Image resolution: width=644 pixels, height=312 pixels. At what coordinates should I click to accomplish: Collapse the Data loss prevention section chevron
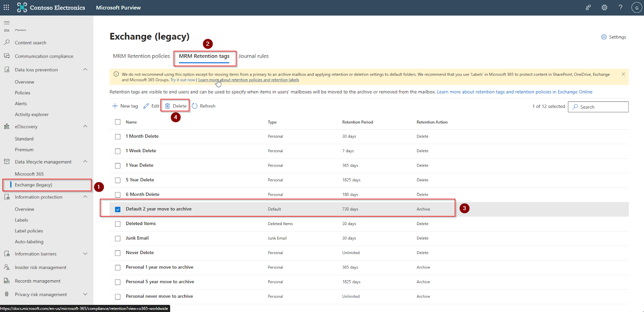pos(85,69)
